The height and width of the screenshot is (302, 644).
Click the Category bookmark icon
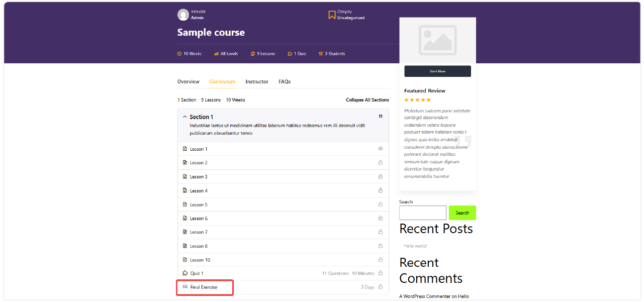pyautogui.click(x=332, y=15)
